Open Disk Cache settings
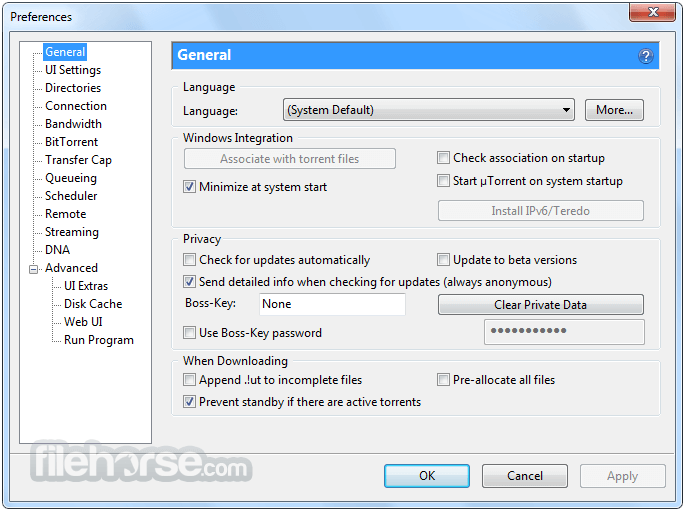 click(93, 304)
